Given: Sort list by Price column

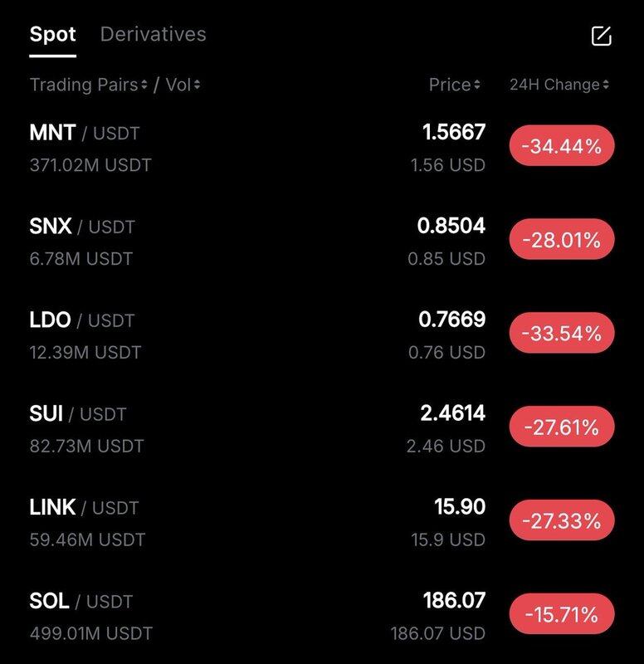Looking at the screenshot, I should coord(454,85).
